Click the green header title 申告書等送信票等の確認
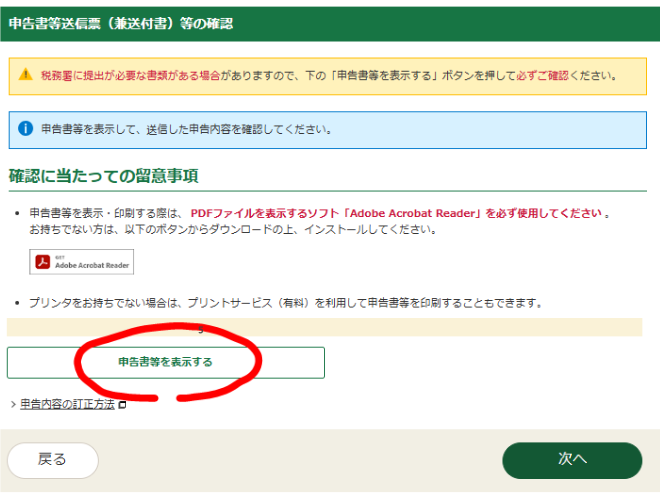Image resolution: width=660 pixels, height=500 pixels. (x=120, y=23)
